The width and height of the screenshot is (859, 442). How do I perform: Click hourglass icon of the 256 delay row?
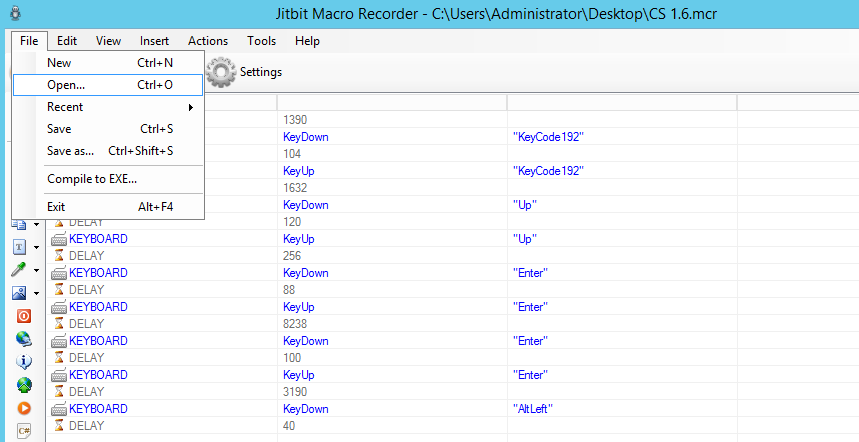point(59,256)
